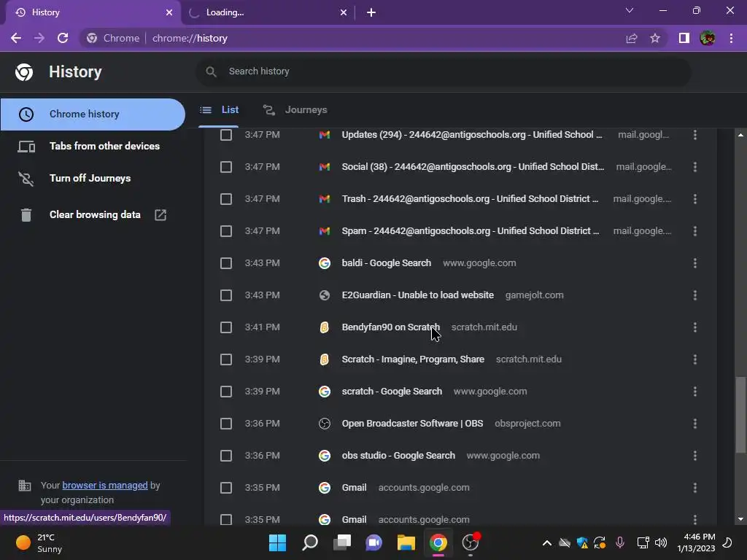Viewport: 747px width, 560px height.
Task: Open actions menu for baldi search entry
Action: point(695,263)
